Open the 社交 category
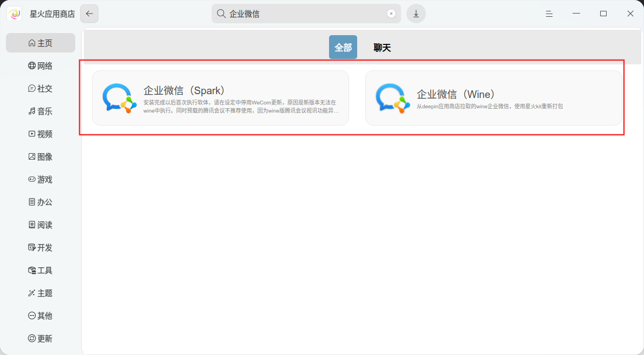Viewport: 644px width, 355px height. (x=40, y=88)
